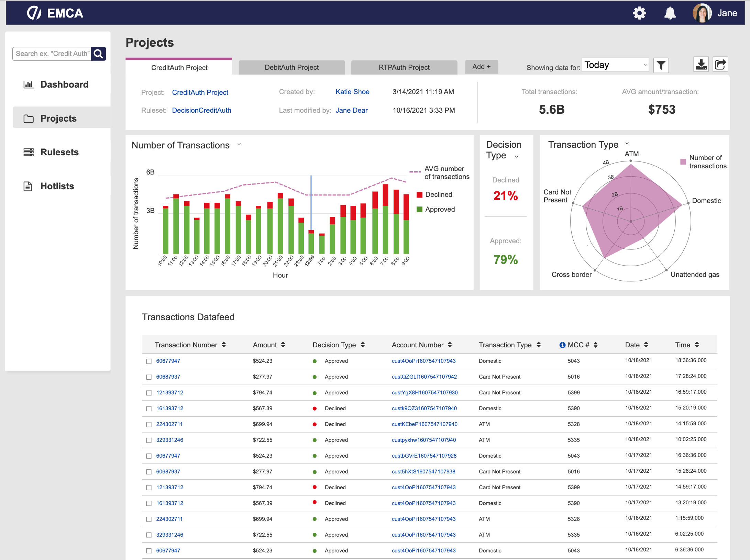
Task: Click the Add + button
Action: click(x=481, y=67)
